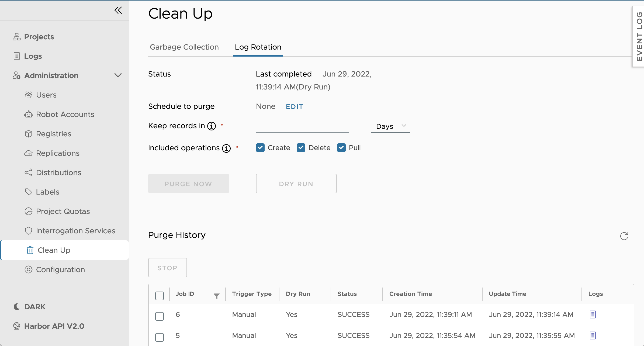Viewport: 644px width, 346px height.
Task: Collapse the Administration section chevron
Action: coord(118,75)
